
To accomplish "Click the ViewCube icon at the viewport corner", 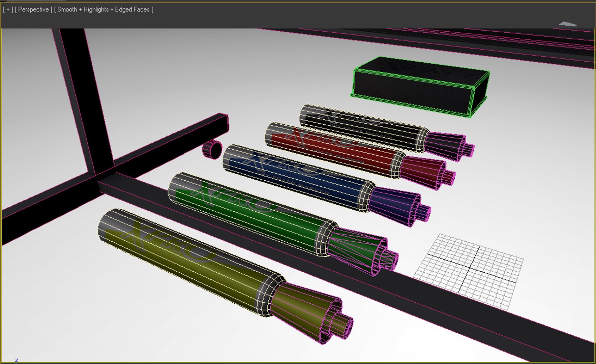I will 568,24.
